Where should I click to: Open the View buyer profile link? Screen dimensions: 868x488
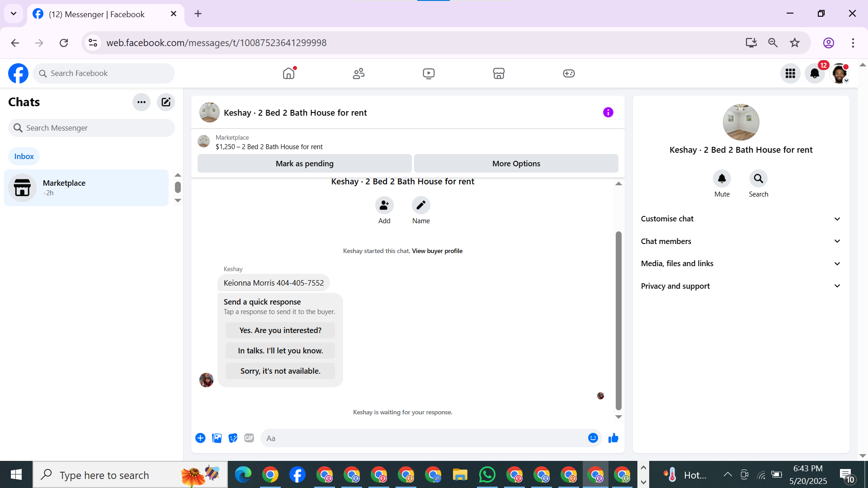[x=437, y=251]
